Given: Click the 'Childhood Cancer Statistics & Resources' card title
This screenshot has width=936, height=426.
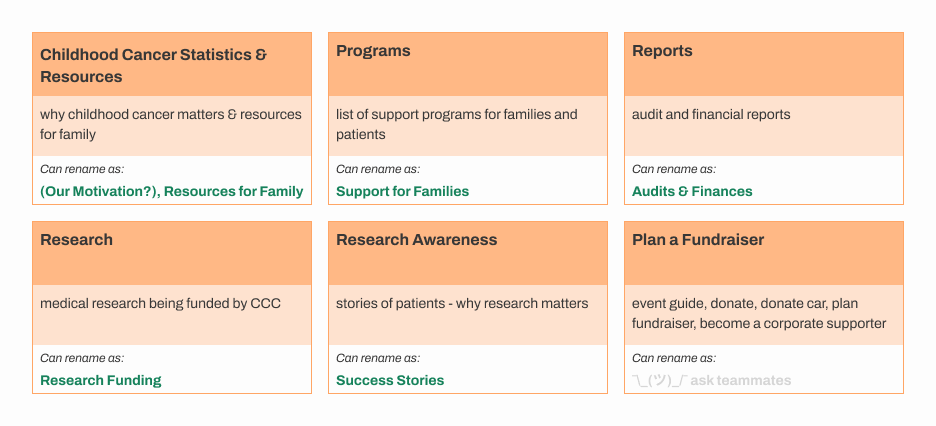Looking at the screenshot, I should click(x=154, y=65).
